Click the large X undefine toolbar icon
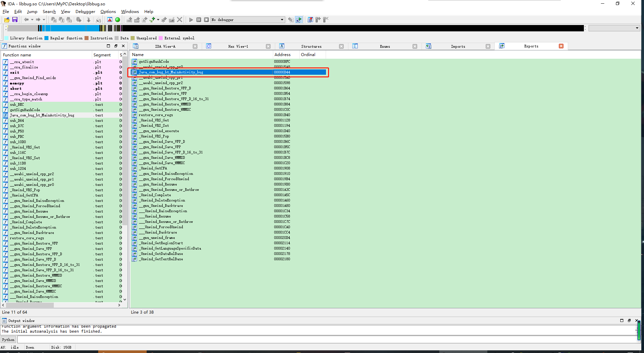The width and height of the screenshot is (644, 353). (180, 20)
